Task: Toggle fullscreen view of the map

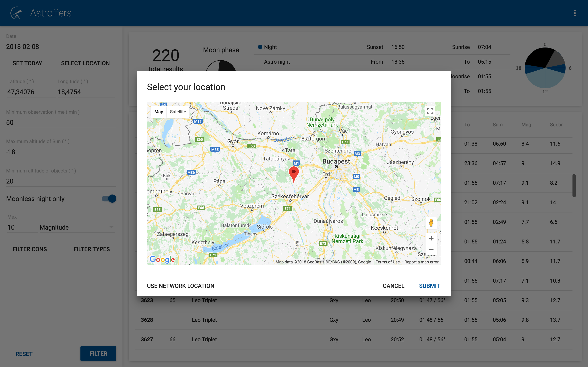Action: click(x=430, y=111)
